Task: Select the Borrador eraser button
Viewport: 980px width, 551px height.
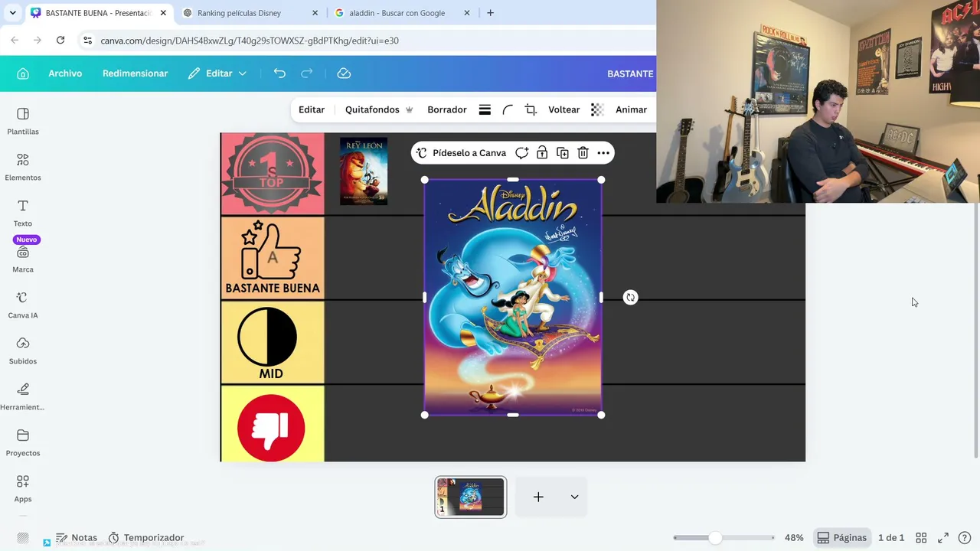Action: click(447, 109)
